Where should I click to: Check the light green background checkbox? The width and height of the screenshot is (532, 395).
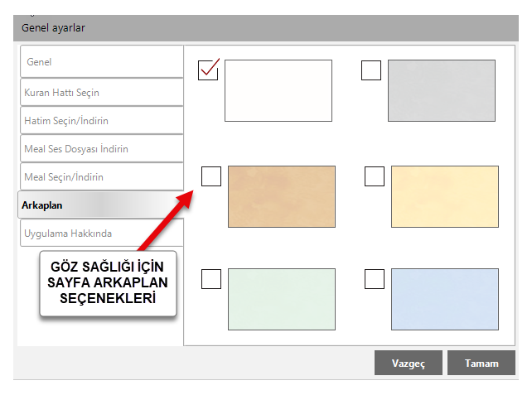click(x=211, y=279)
